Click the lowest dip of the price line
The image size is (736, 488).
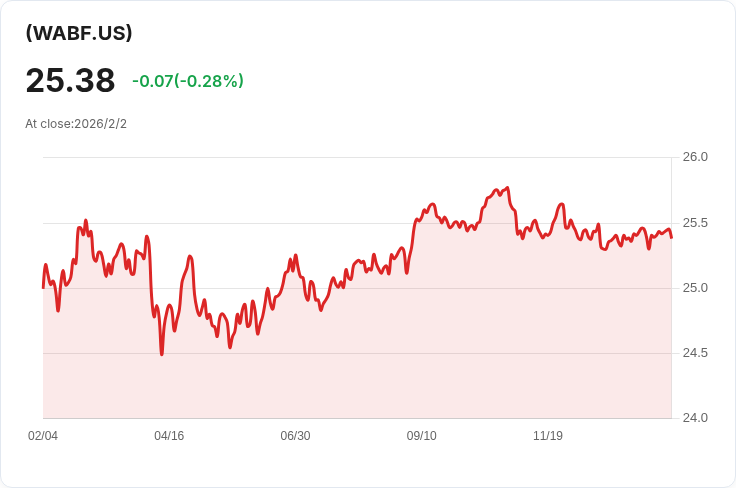162,354
